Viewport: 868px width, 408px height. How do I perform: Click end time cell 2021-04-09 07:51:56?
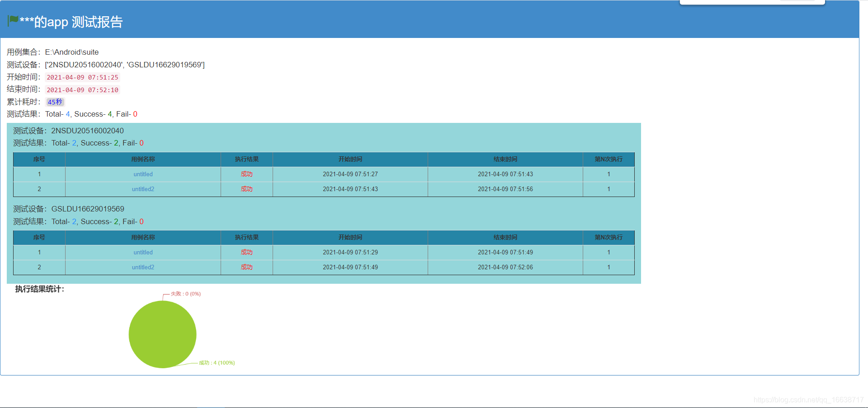point(505,189)
